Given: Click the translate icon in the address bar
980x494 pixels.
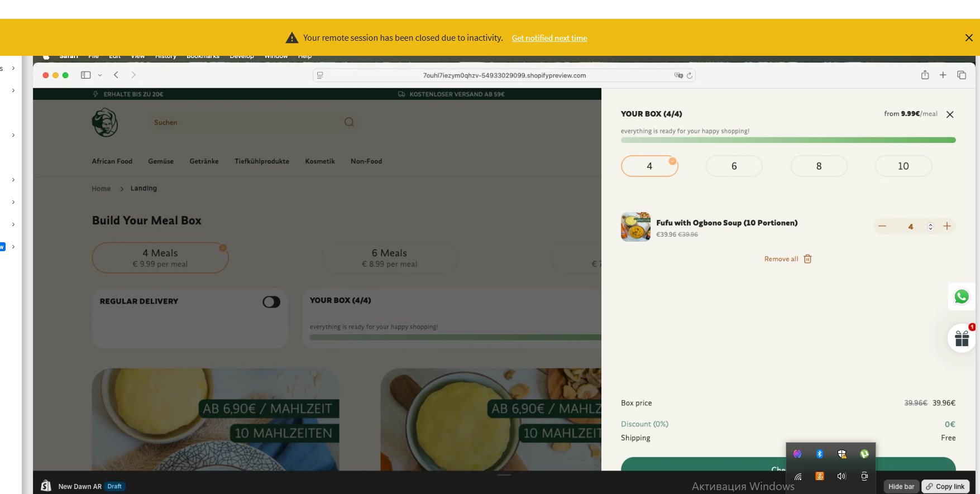Looking at the screenshot, I should point(678,75).
